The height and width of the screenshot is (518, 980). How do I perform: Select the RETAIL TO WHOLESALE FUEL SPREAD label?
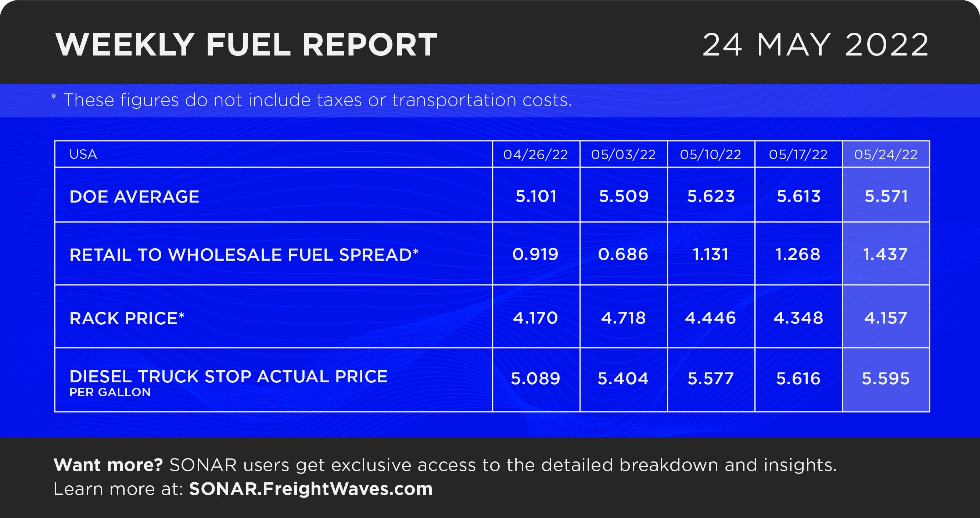tap(244, 255)
